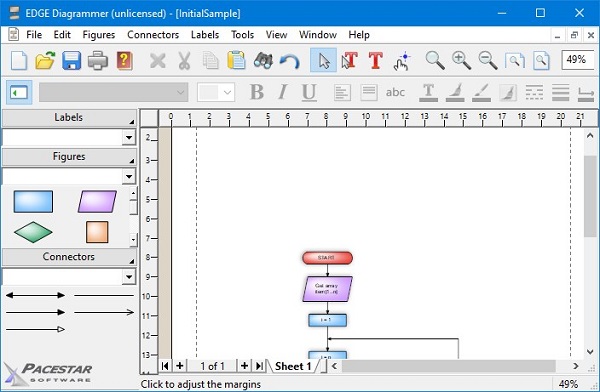The image size is (600, 392).
Task: Select the text edit pointer tool
Action: 349,60
